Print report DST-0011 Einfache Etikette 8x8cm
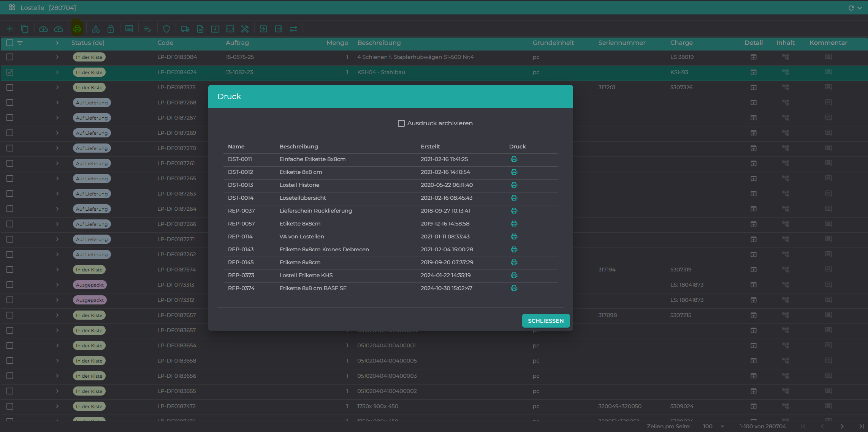 click(514, 159)
